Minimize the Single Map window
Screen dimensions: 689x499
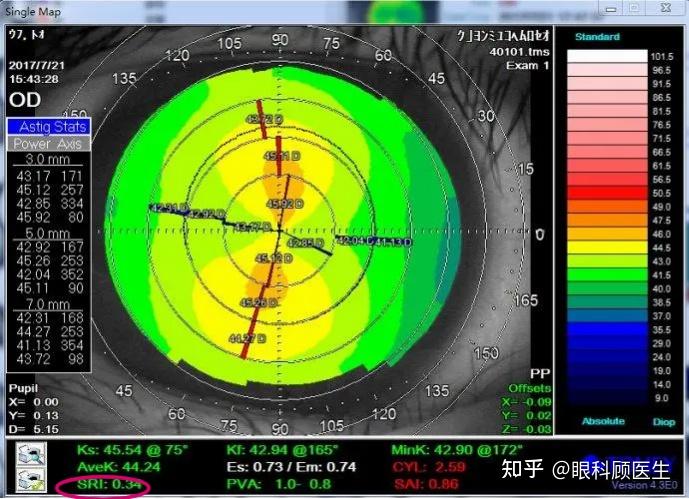611,8
